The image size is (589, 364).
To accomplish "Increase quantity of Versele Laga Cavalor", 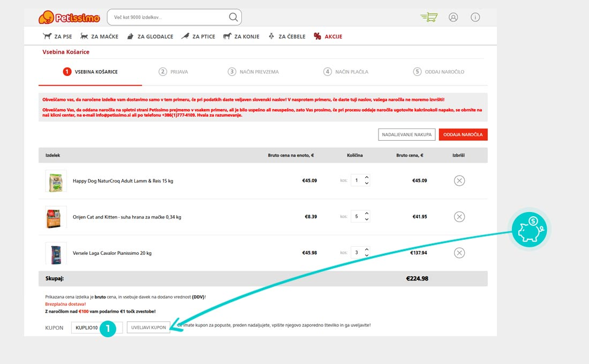I will pos(366,249).
